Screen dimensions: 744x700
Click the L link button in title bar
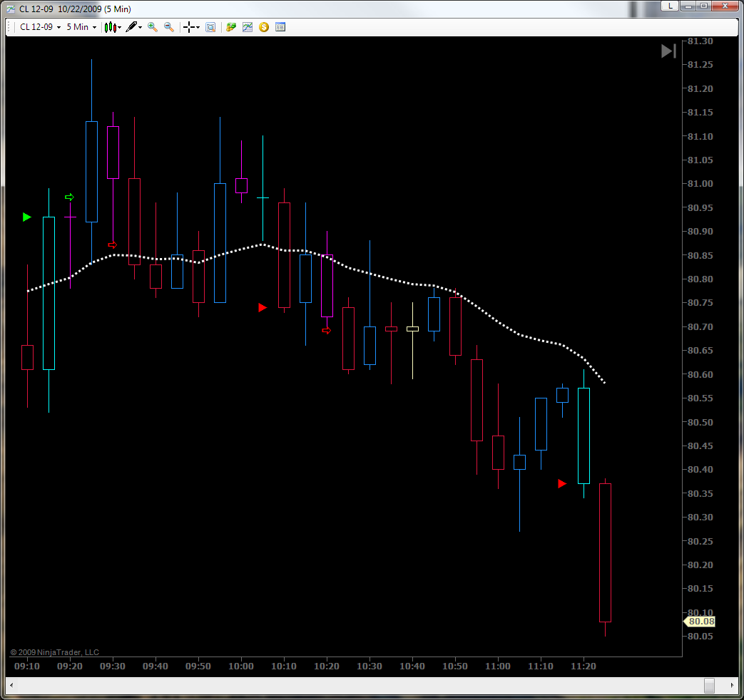pyautogui.click(x=670, y=6)
